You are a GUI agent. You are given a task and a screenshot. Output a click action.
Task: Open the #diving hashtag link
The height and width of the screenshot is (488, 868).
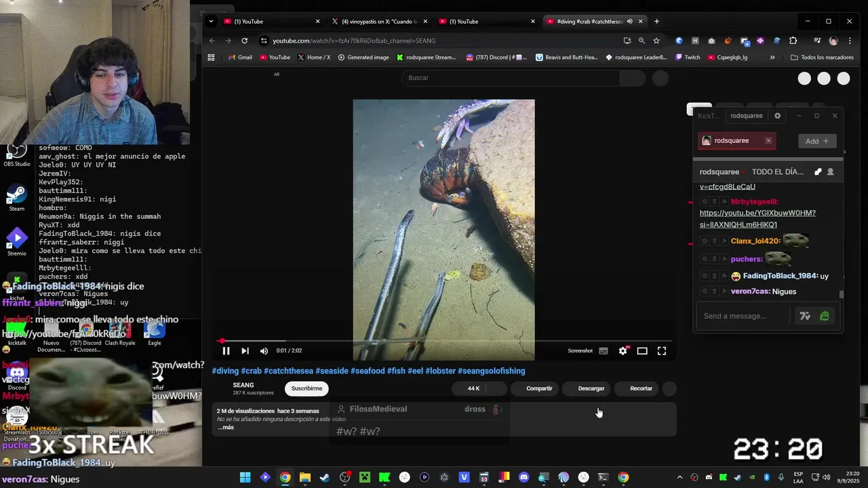(225, 371)
